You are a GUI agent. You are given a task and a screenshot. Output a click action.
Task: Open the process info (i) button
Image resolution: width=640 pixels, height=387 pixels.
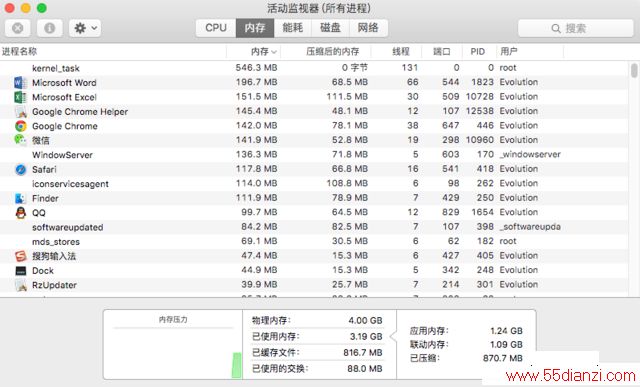49,28
